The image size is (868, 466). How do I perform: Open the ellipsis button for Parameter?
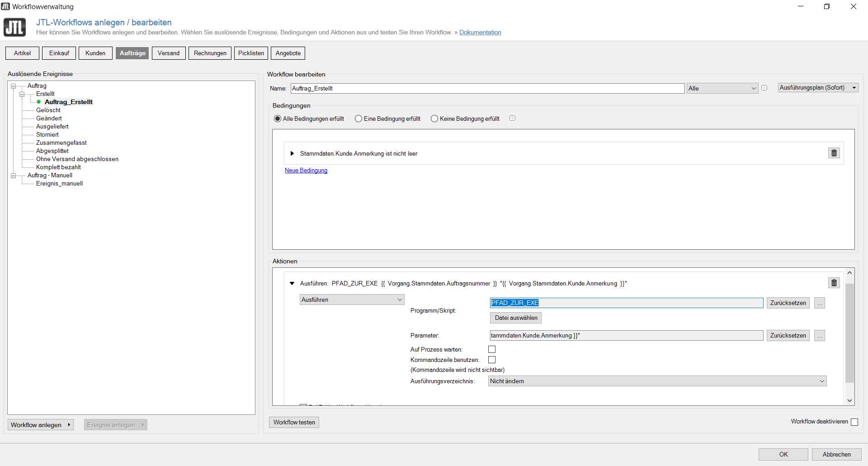click(x=820, y=335)
